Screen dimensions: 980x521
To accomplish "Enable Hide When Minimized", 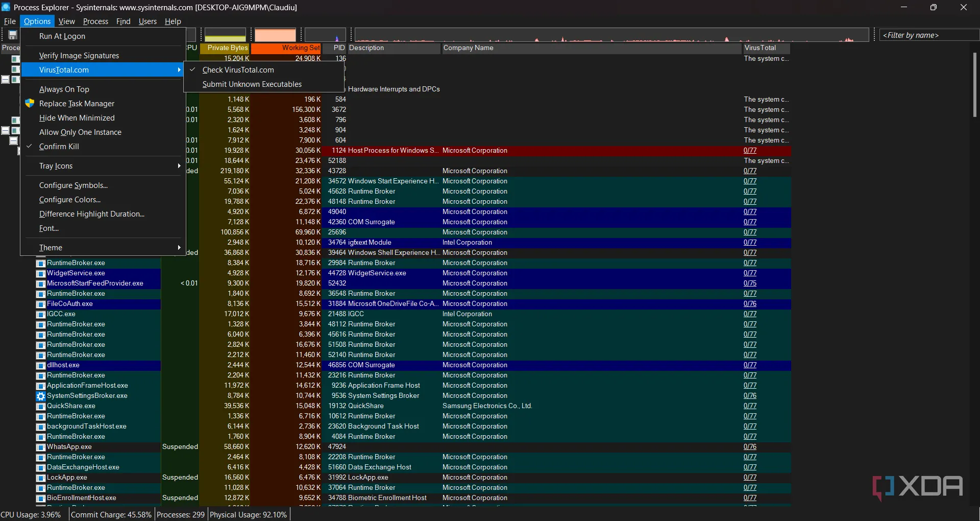I will [x=103, y=118].
